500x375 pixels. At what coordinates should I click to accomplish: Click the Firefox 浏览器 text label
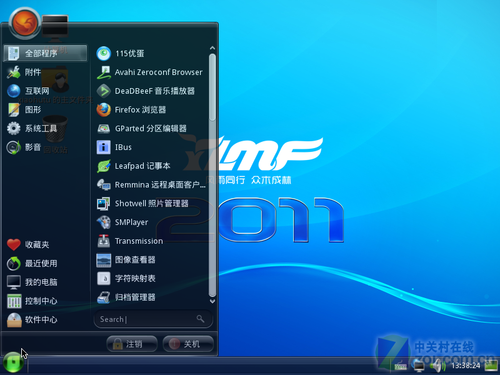(140, 110)
